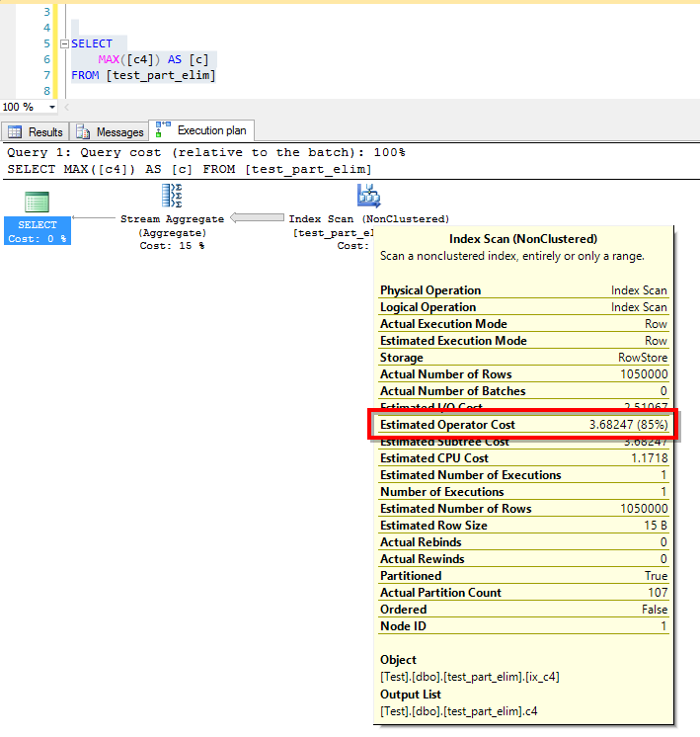Switch to the Results tab
700x737 pixels.
tap(36, 132)
